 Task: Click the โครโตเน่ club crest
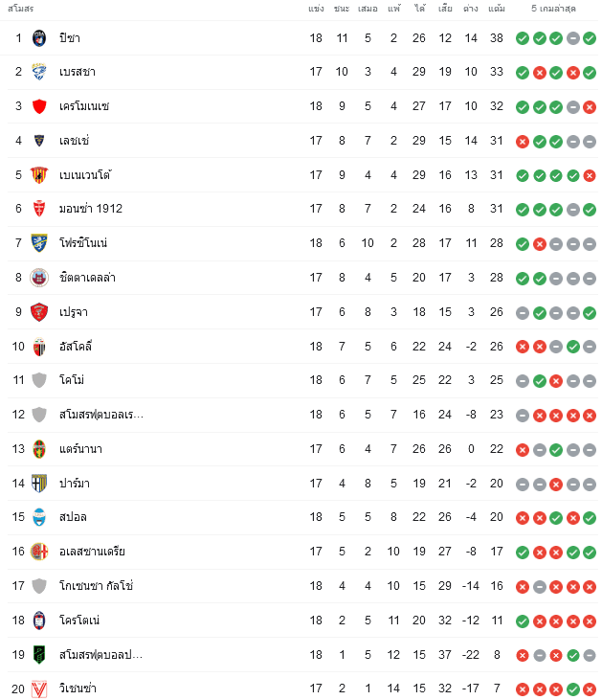[x=39, y=621]
